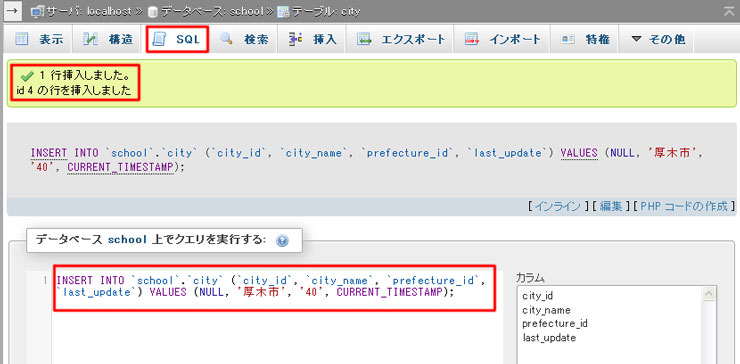Image resolution: width=740 pixels, height=364 pixels.
Task: Select last_update in the カラム list
Action: tap(549, 338)
